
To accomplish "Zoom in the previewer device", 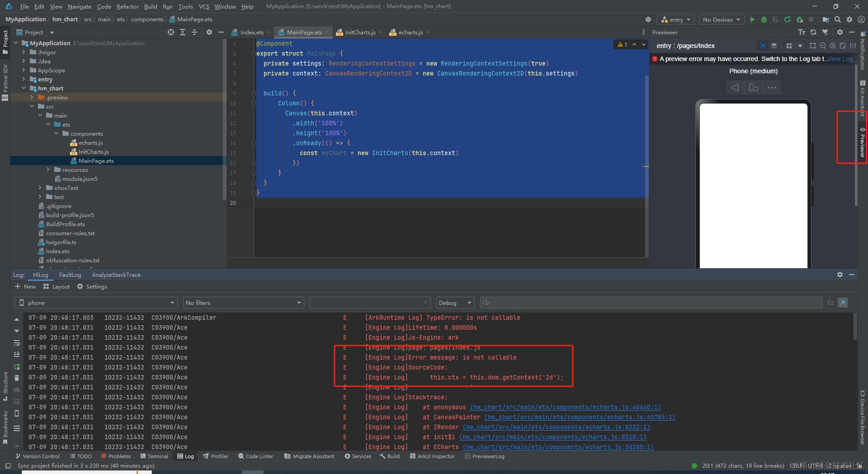I will pos(833,46).
